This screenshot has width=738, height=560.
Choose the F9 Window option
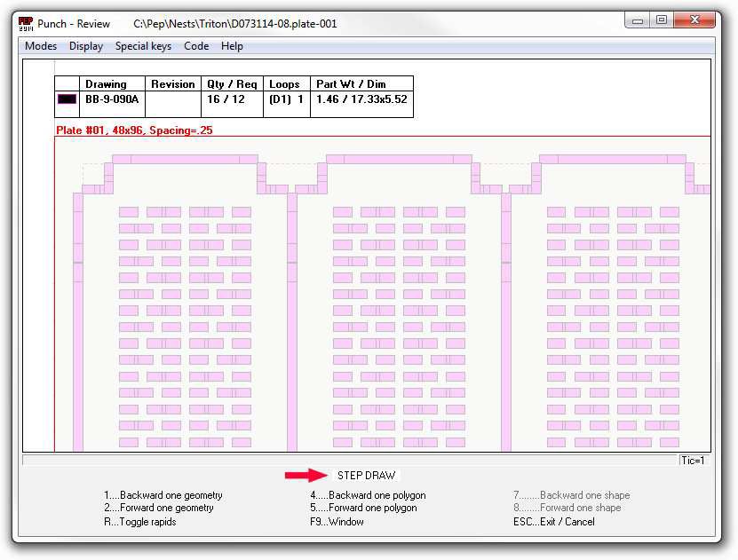pyautogui.click(x=337, y=522)
